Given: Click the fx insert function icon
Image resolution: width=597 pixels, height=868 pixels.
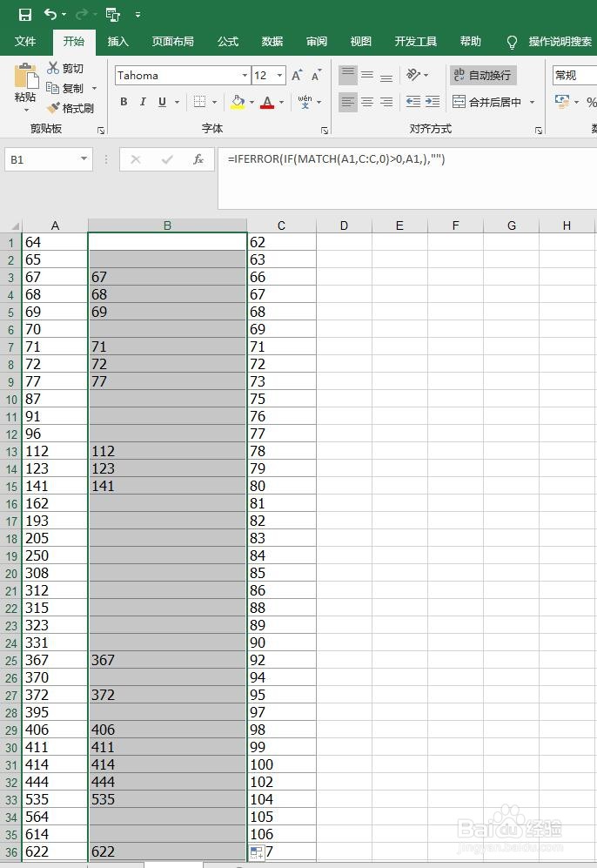Looking at the screenshot, I should point(198,159).
